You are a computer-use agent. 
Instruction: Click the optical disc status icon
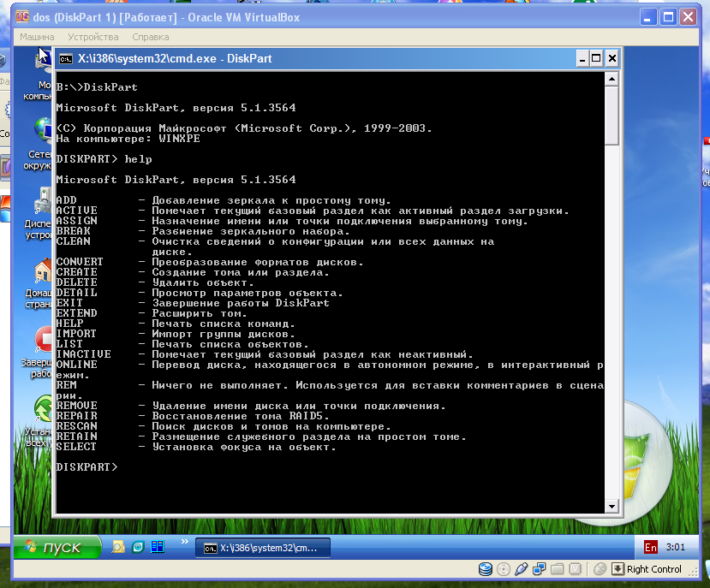[503, 569]
